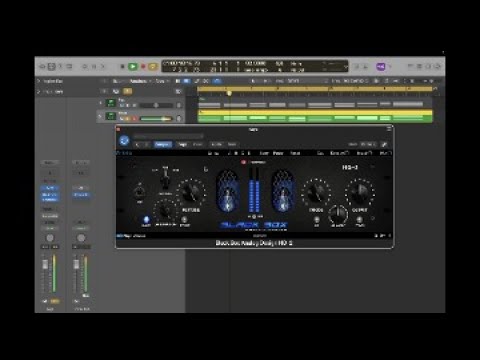Expand the Region disclosure triangle in inspector
The image size is (480, 360).
pyautogui.click(x=38, y=81)
